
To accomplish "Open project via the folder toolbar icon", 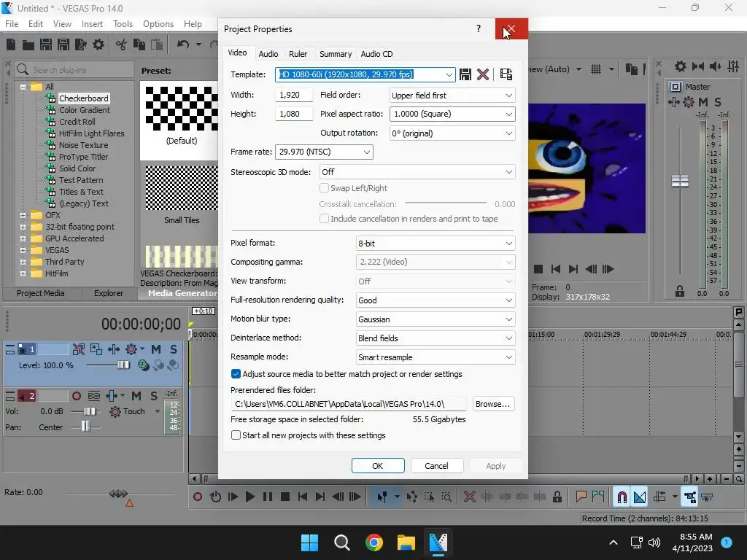I will [x=28, y=44].
